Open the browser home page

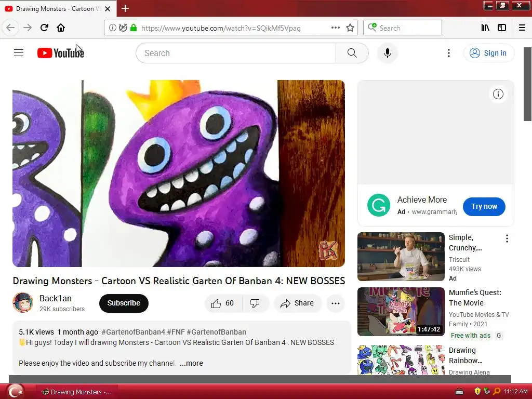pos(61,28)
